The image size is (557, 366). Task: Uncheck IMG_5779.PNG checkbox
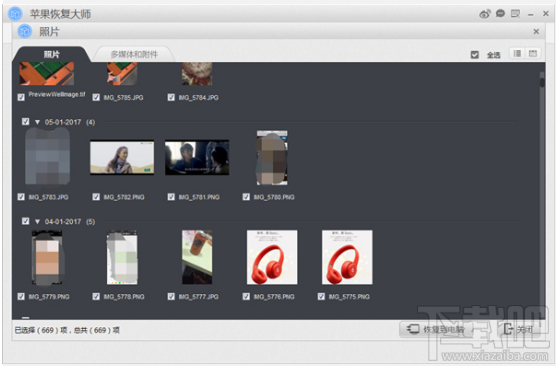[21, 296]
